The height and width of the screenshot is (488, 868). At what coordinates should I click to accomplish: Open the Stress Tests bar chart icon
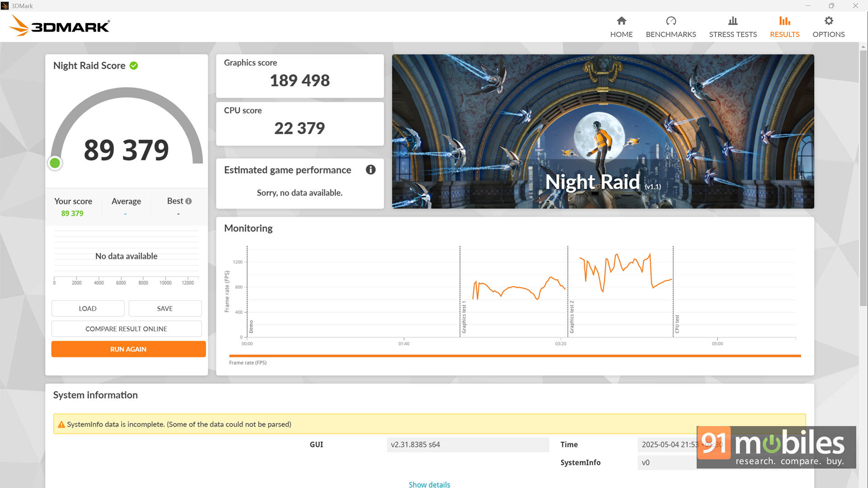[733, 21]
